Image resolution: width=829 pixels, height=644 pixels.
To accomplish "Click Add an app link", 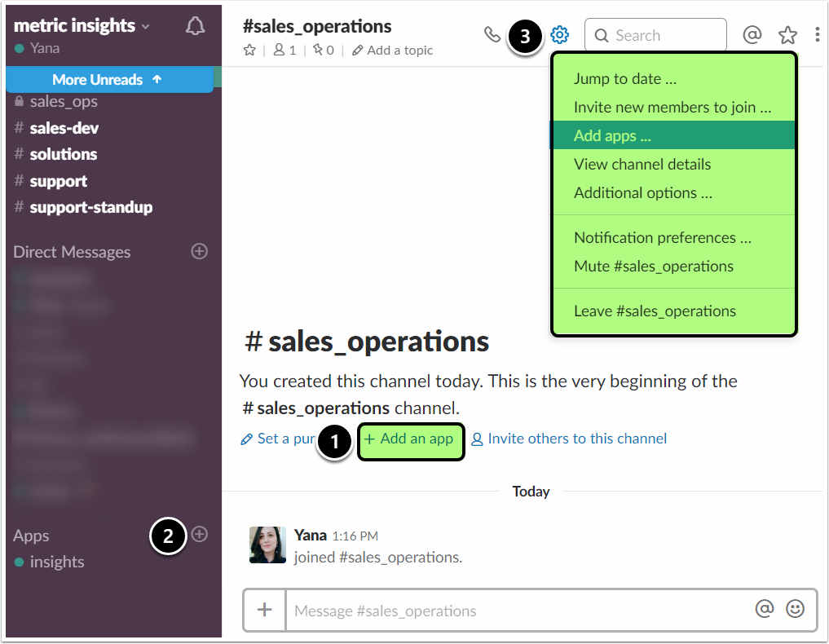I will [411, 439].
